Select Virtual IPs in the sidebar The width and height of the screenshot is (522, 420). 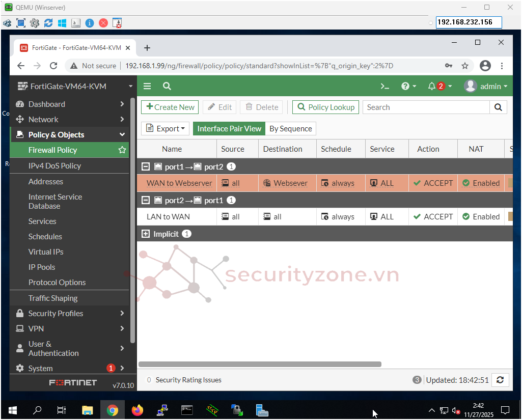coord(46,252)
